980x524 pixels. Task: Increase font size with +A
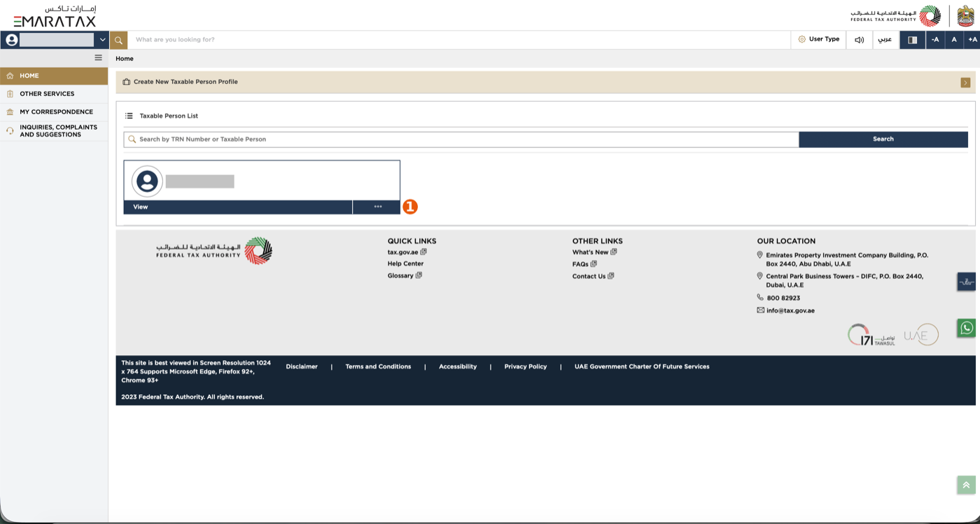(x=972, y=40)
